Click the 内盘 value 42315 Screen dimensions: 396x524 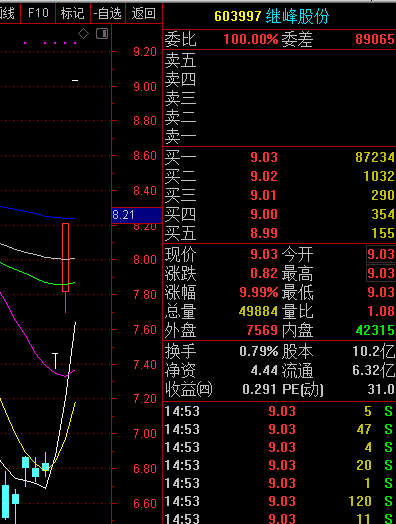[375, 331]
